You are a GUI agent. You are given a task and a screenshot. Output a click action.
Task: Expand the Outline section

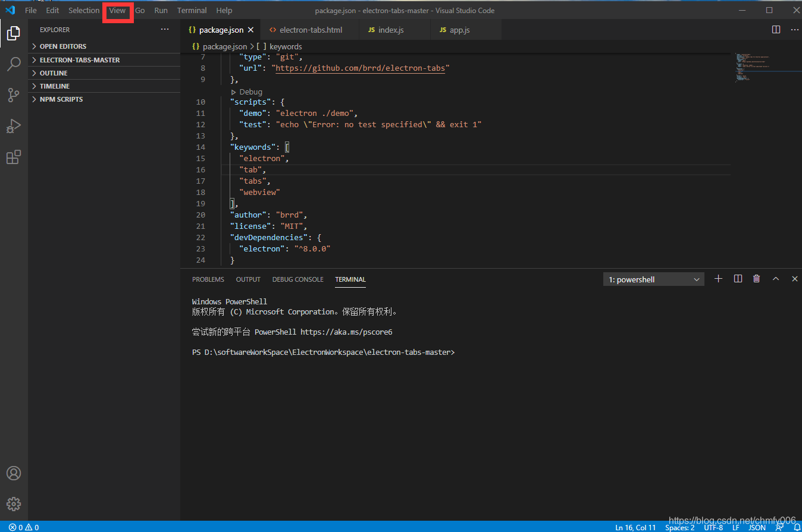(x=105, y=73)
